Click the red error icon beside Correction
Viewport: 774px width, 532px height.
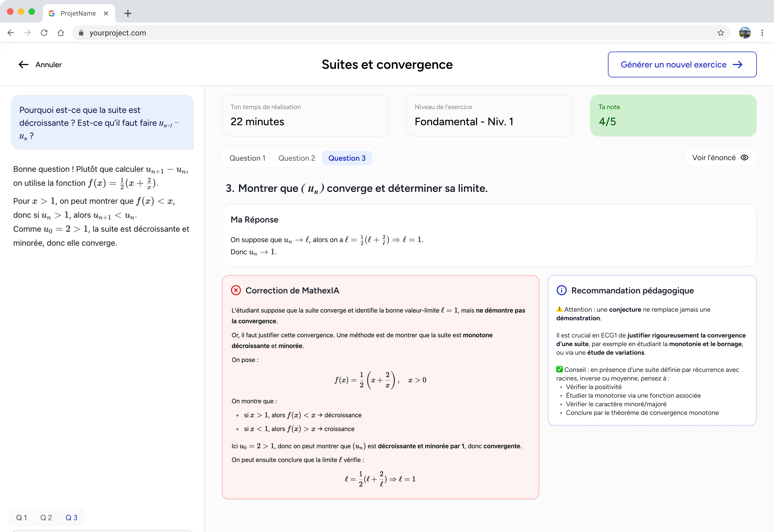236,290
